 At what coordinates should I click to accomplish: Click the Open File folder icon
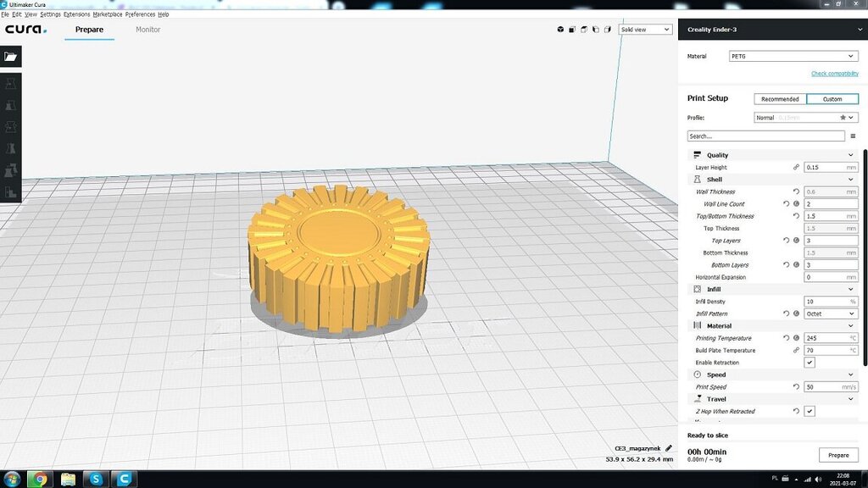[10, 57]
